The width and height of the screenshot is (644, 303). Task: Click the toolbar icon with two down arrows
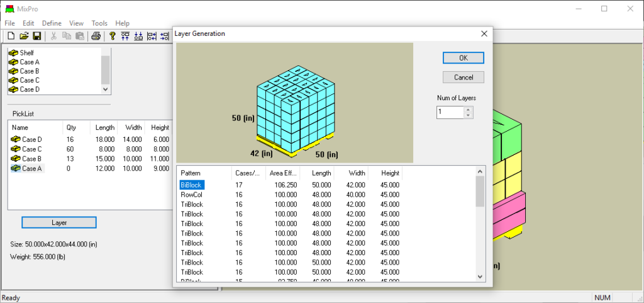point(138,36)
